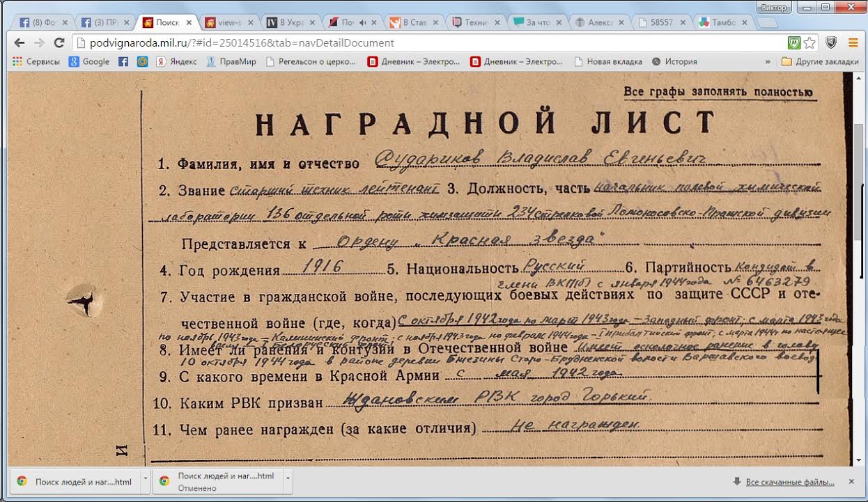Open the Chrome hamburger menu

[852, 42]
